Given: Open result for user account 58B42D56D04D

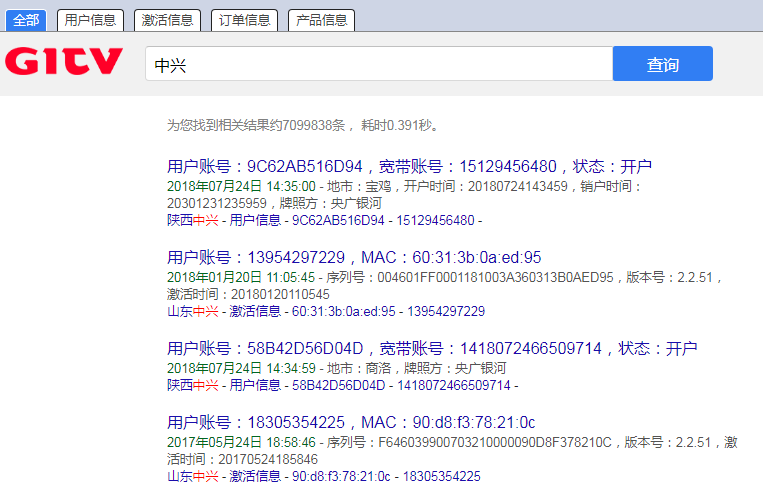Looking at the screenshot, I should pos(432,348).
